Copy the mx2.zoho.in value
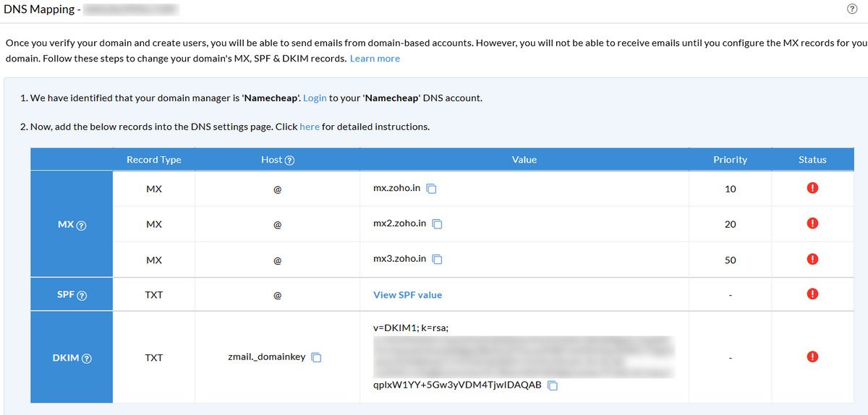 pos(438,224)
